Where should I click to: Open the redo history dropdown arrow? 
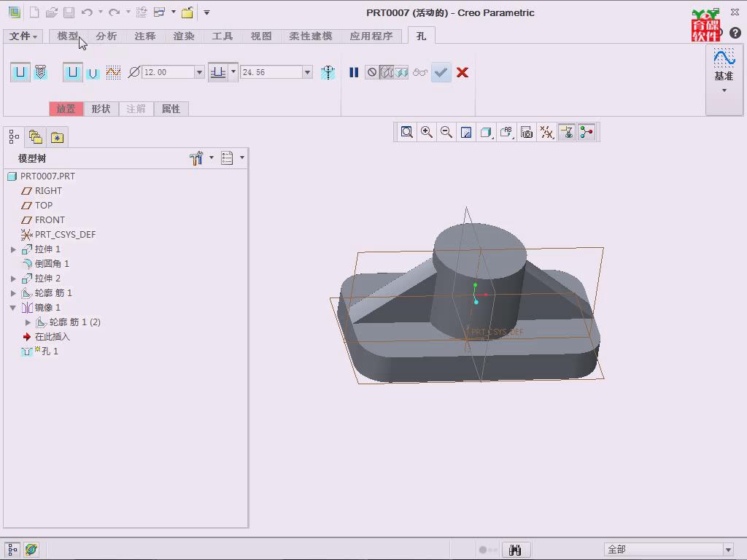128,12
